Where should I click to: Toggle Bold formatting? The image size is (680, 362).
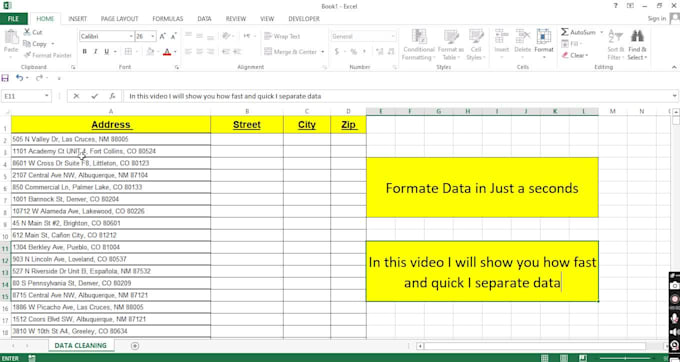(x=85, y=52)
